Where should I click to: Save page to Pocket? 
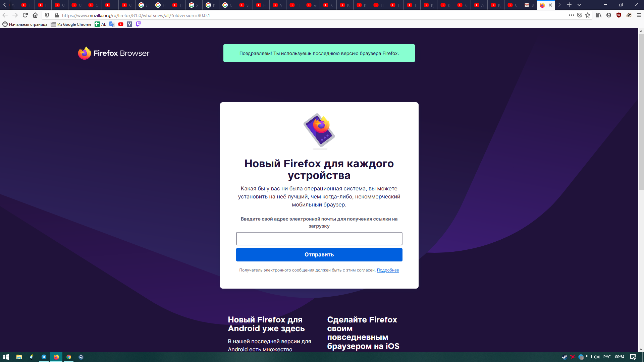(x=580, y=15)
